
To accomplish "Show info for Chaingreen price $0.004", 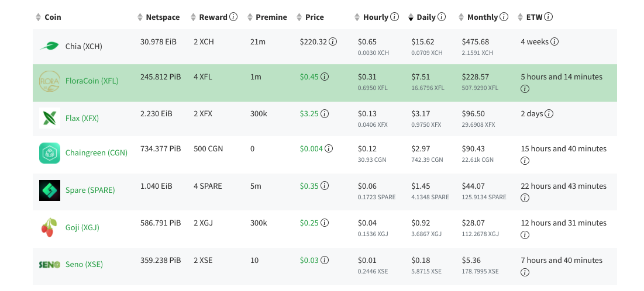I will tap(329, 148).
